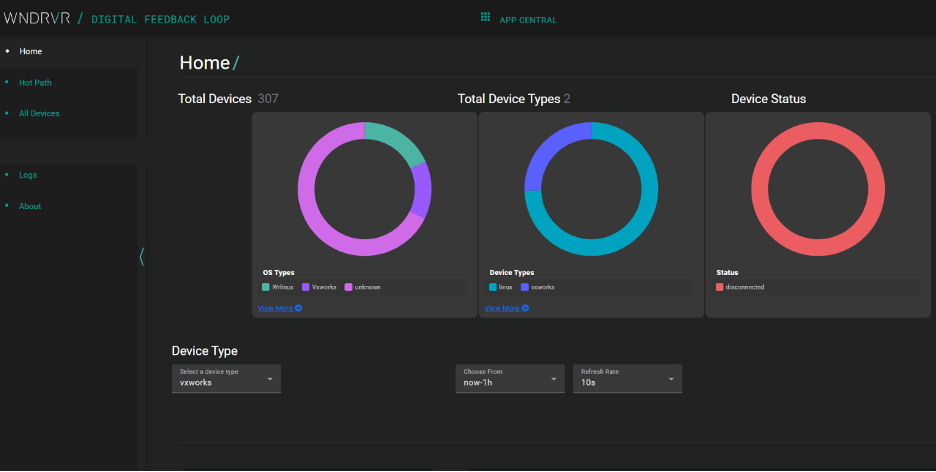Toggle the Wrlinux legend swatch
936x472 pixels.
(x=266, y=287)
